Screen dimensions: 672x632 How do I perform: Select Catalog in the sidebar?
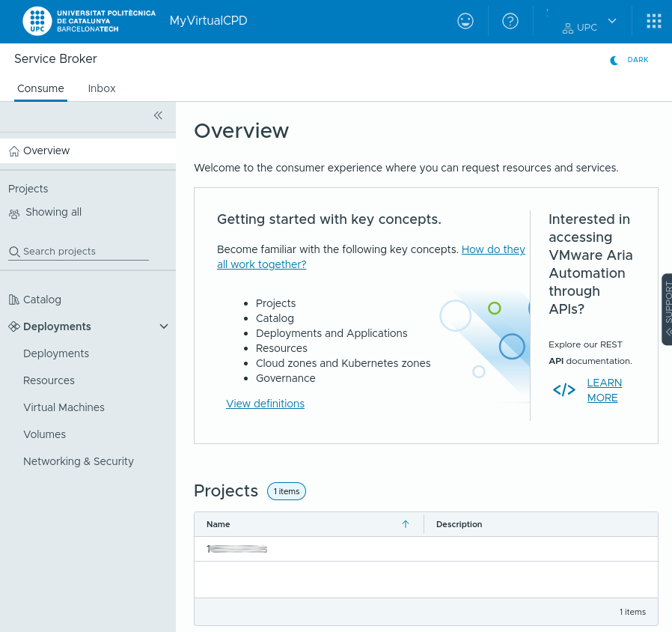41,300
